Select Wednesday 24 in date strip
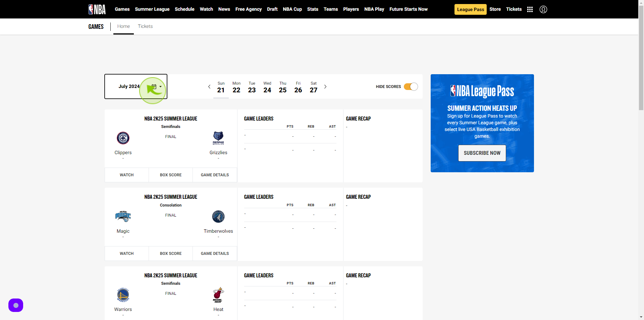This screenshot has height=320, width=644. [x=267, y=87]
